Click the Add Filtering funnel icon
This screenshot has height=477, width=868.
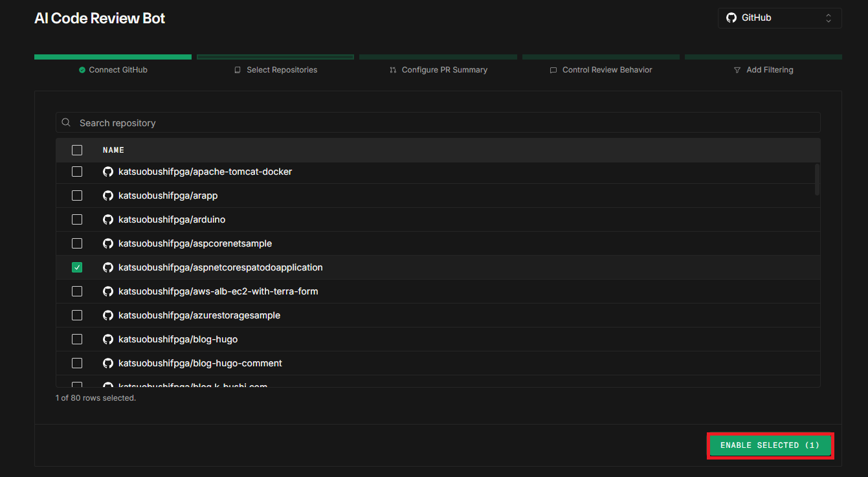[x=737, y=70]
